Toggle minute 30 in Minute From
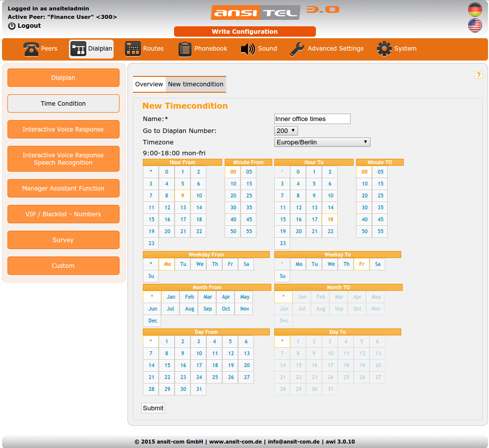This screenshot has height=448, width=489. 233,208
